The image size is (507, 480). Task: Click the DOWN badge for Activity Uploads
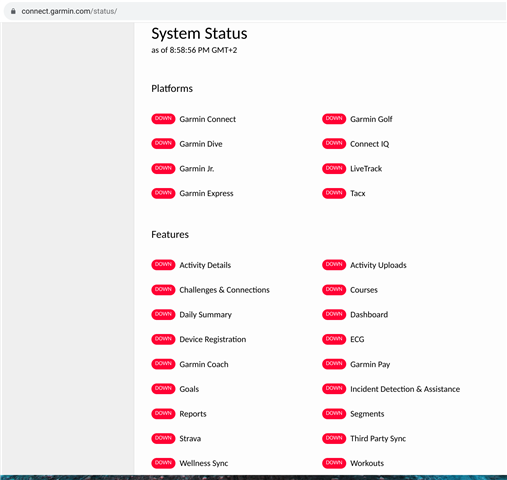[334, 265]
